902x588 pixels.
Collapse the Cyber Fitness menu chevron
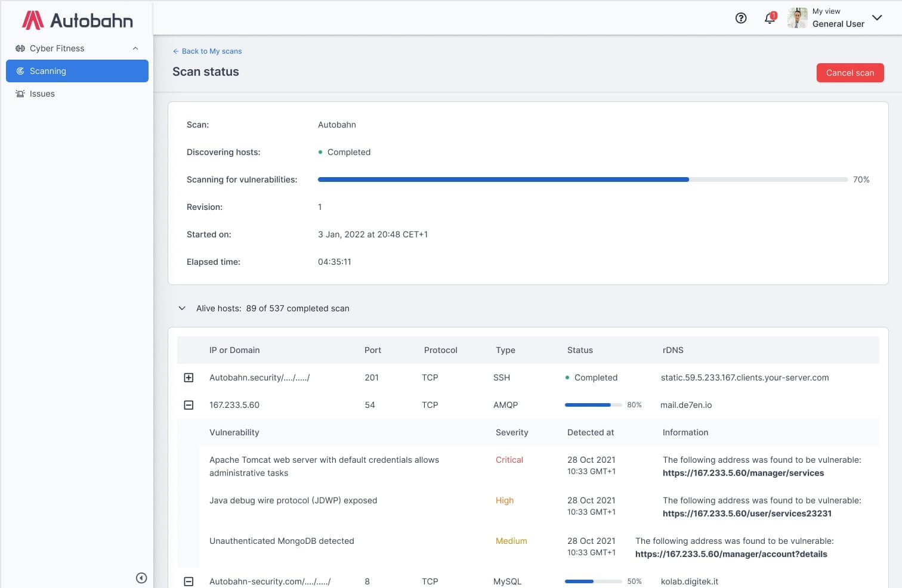point(135,48)
